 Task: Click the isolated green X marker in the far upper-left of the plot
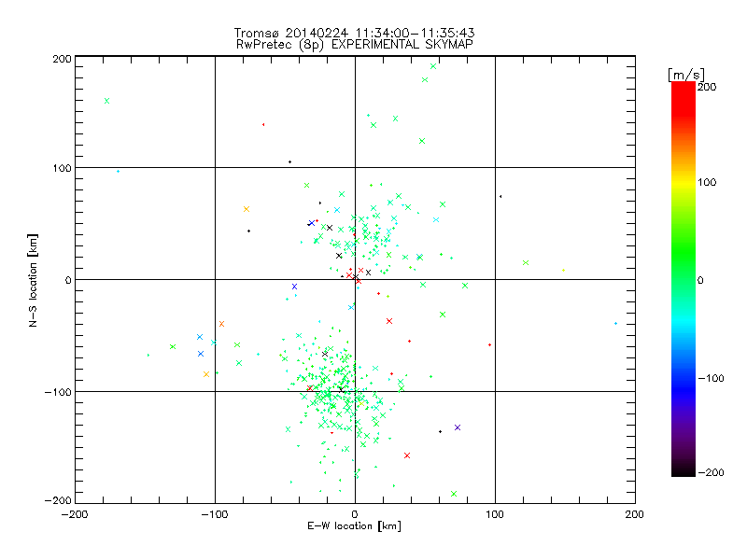pos(106,101)
